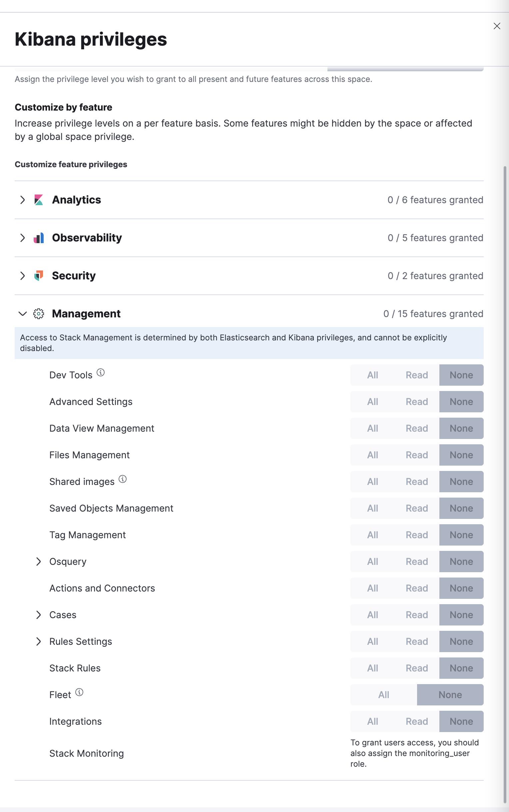Select Read for Saved Objects Management
The width and height of the screenshot is (509, 812).
[416, 508]
